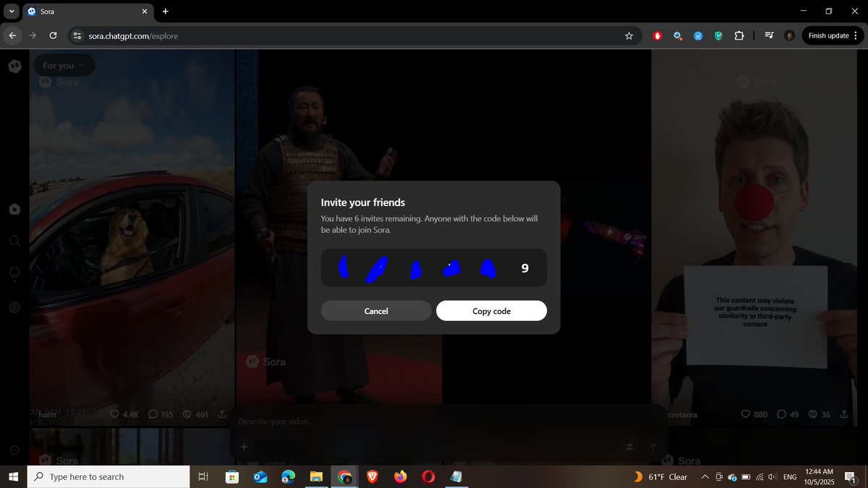
Task: Click the magnifier extension icon in the toolbar
Action: click(x=678, y=35)
